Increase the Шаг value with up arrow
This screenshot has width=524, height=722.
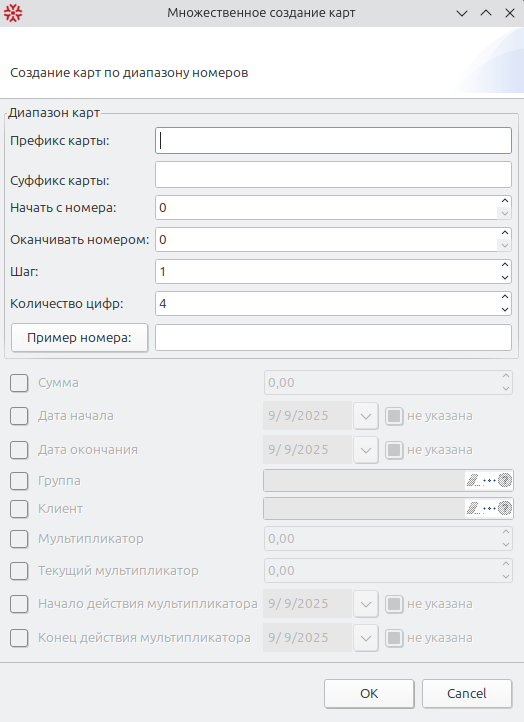505,265
